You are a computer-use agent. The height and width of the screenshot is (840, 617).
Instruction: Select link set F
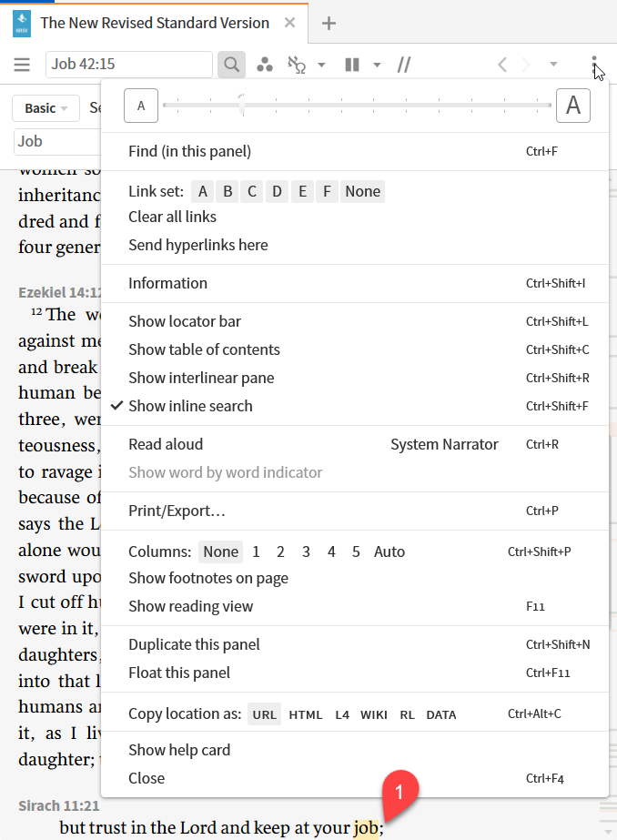(x=327, y=192)
